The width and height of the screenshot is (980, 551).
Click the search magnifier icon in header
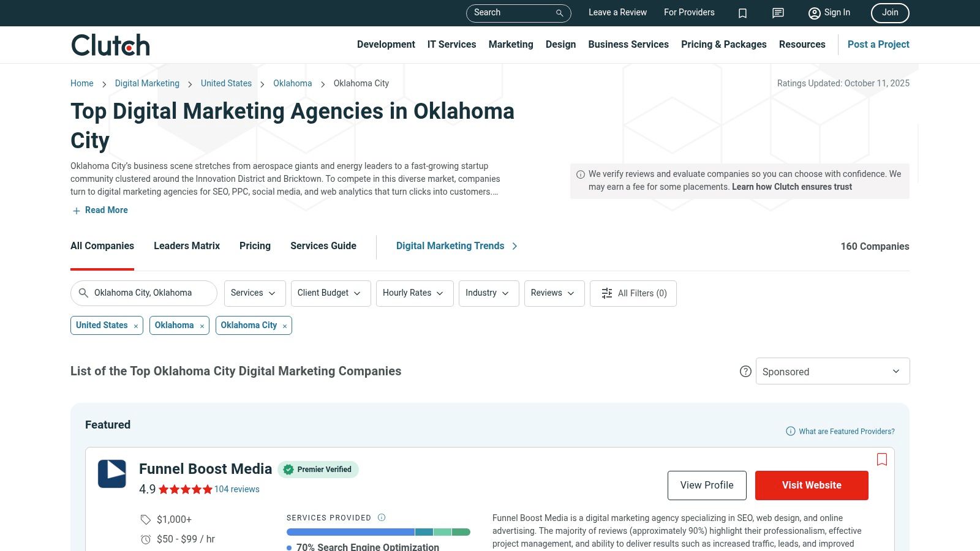(x=559, y=13)
